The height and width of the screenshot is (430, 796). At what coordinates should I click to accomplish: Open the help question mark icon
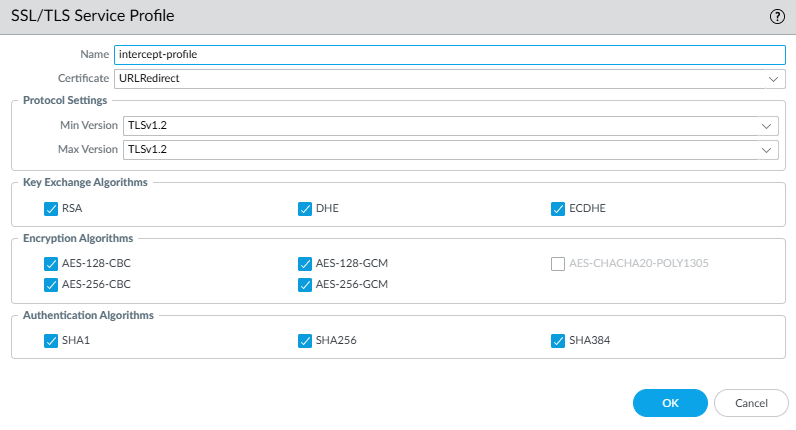pos(776,16)
